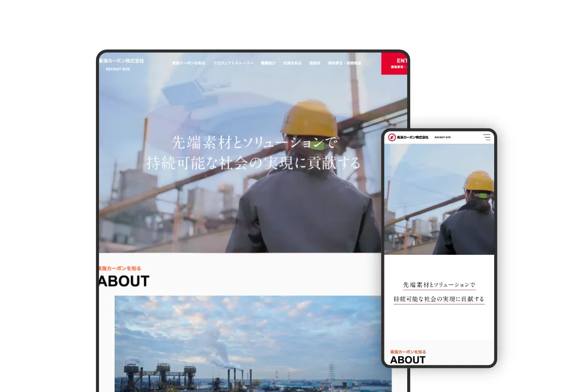
Task: Click the 東海カーボン株式会社 logo text in the tablet header
Action: [x=121, y=61]
